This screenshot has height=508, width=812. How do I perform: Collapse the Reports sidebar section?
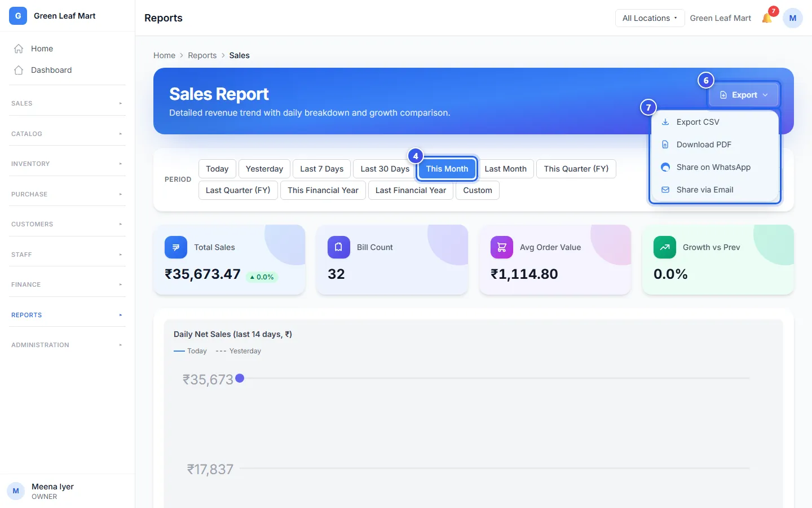[68, 315]
